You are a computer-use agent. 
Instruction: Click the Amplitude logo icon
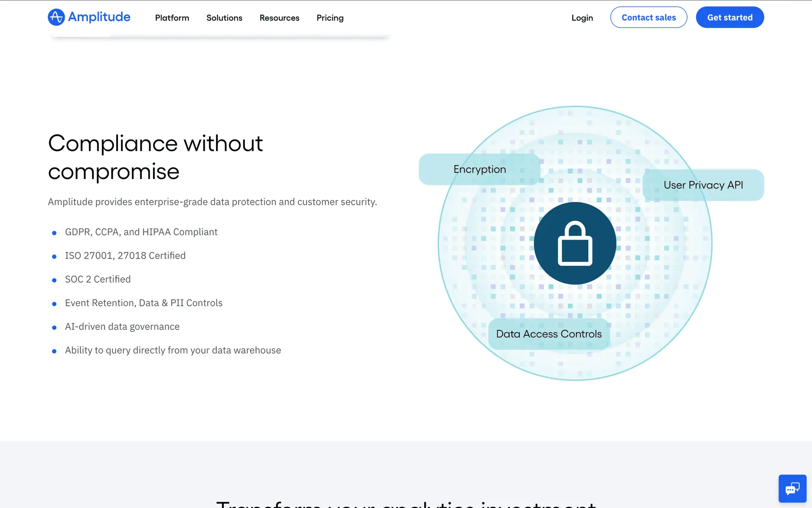56,17
